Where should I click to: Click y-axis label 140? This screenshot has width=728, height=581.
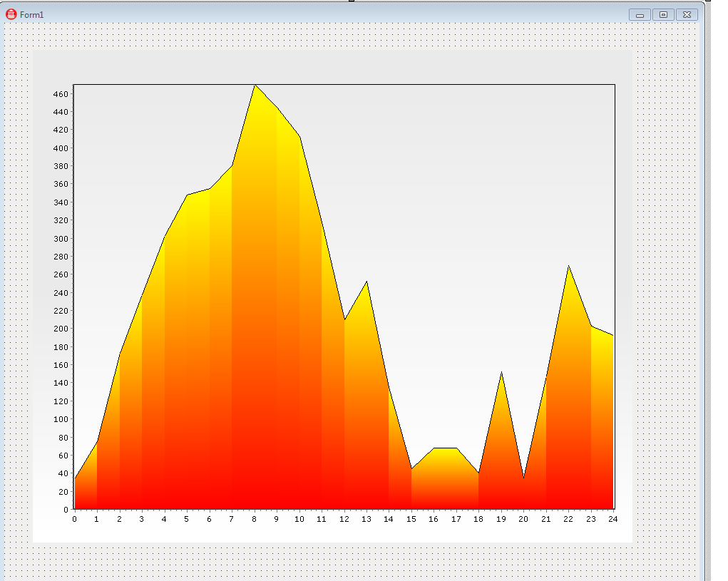click(61, 384)
